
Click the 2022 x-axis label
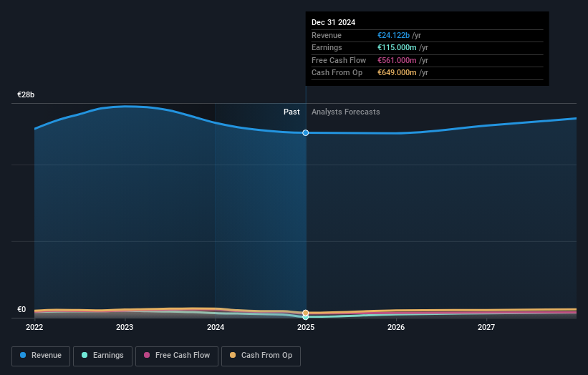(x=34, y=327)
